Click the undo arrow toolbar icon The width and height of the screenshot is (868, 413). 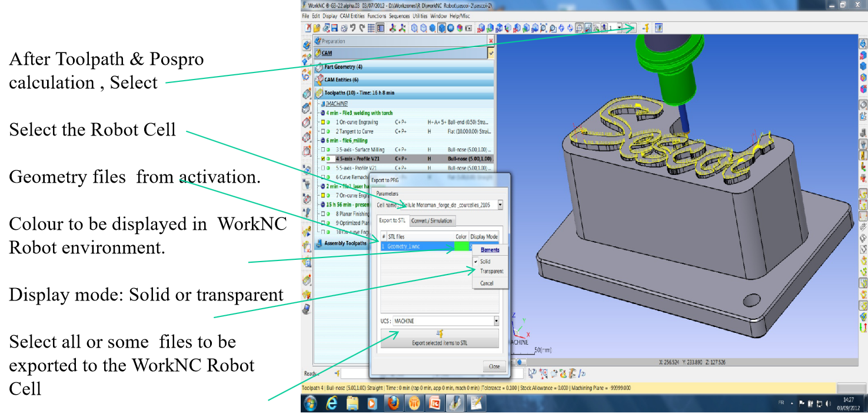352,28
